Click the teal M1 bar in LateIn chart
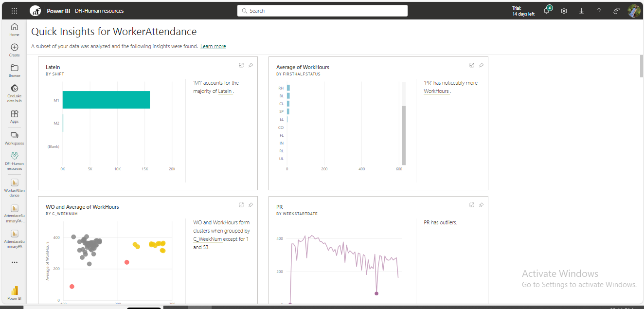This screenshot has width=644, height=309. pyautogui.click(x=106, y=100)
